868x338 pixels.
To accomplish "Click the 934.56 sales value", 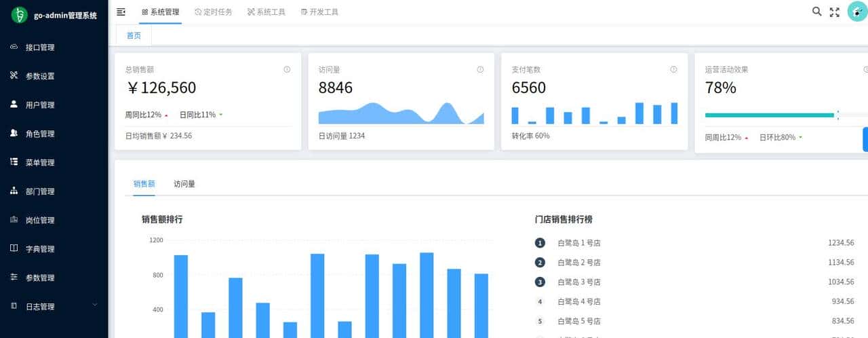I will pos(842,301).
